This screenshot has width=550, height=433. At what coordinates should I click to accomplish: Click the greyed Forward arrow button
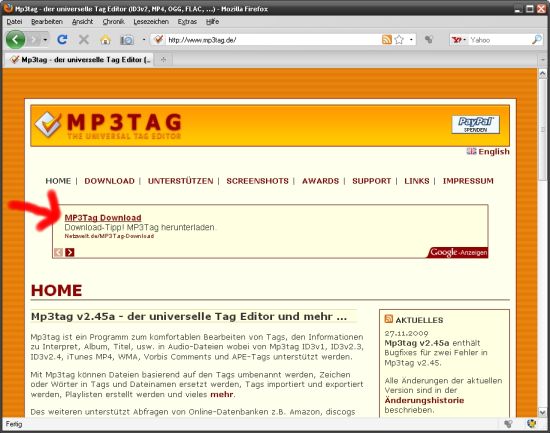click(x=34, y=40)
